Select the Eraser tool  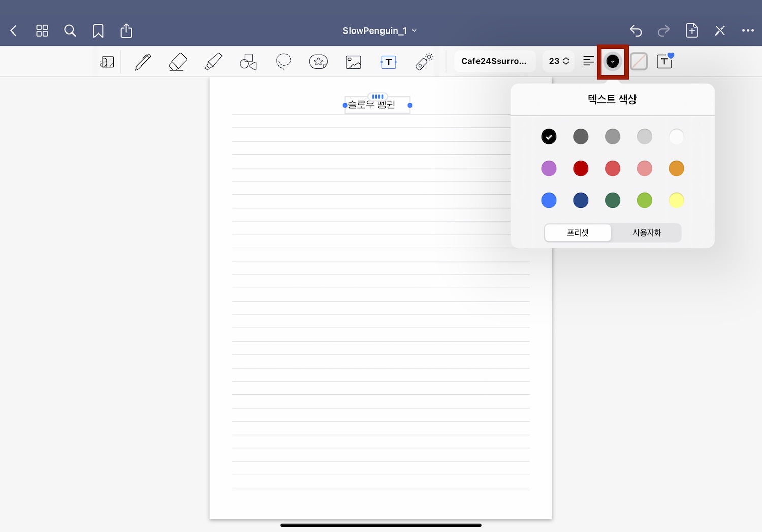point(178,62)
